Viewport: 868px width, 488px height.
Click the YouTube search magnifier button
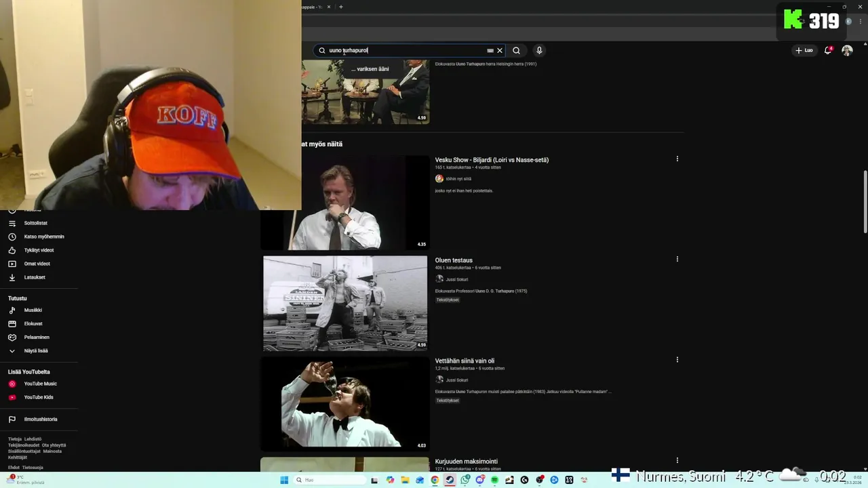(x=516, y=50)
